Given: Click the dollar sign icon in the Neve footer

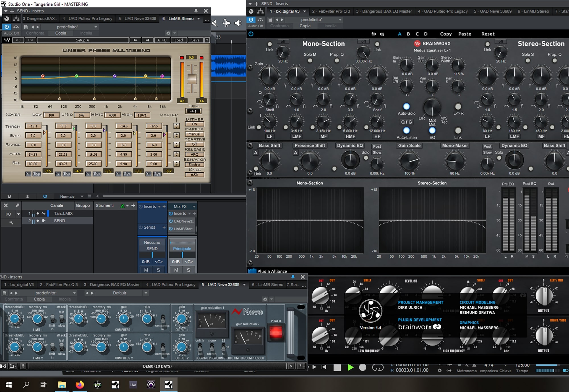Looking at the screenshot, I should coord(291,366).
